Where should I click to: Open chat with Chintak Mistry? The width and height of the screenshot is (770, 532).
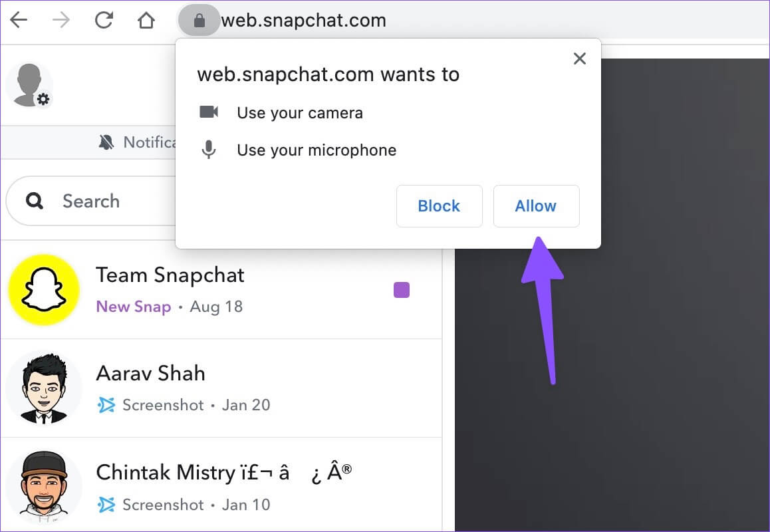[x=221, y=485]
